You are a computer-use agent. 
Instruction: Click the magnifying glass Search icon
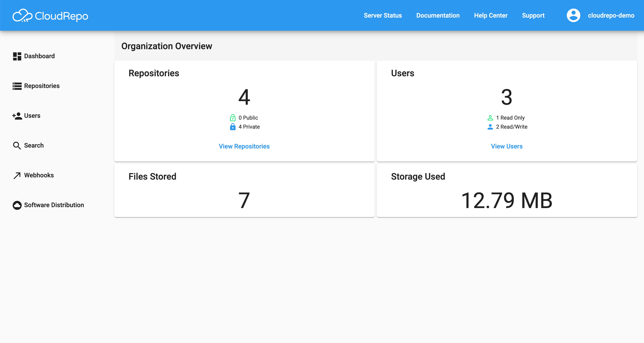coord(17,146)
